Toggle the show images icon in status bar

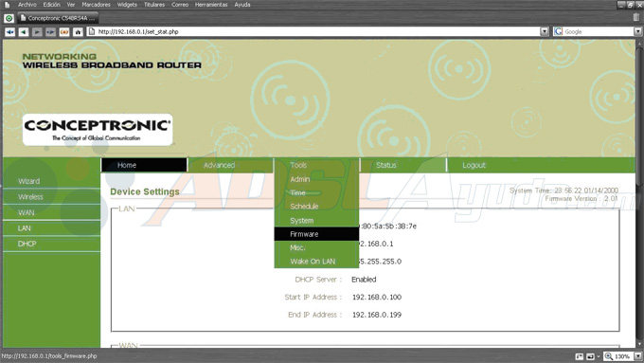point(590,356)
